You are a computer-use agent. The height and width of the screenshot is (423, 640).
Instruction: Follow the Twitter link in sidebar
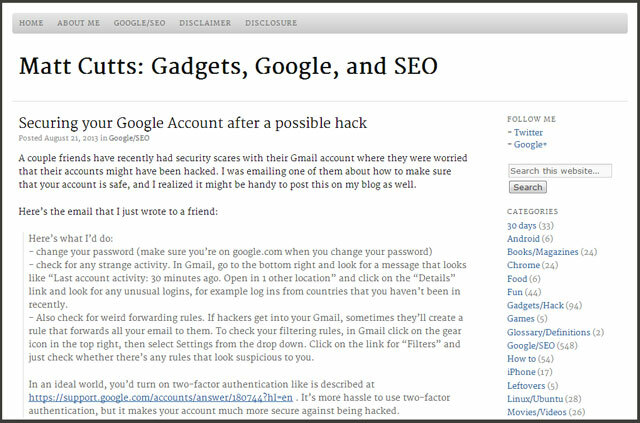click(x=528, y=133)
